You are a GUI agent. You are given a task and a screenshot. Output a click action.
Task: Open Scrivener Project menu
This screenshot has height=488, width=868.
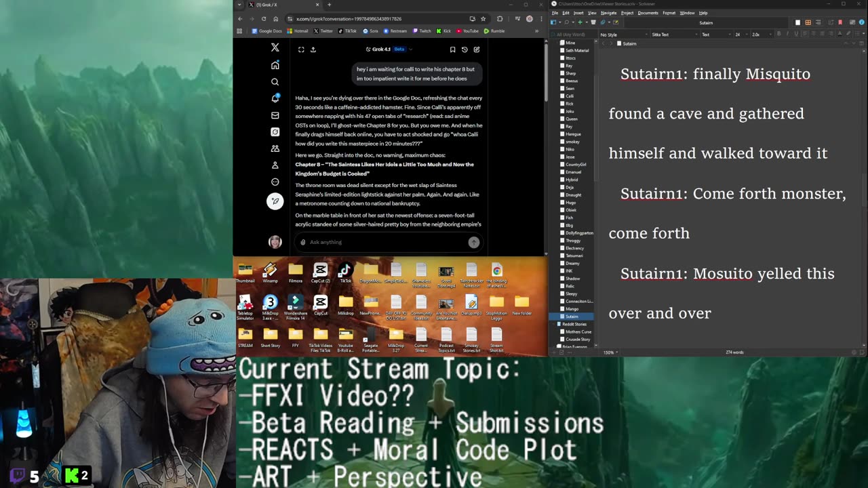tap(627, 13)
